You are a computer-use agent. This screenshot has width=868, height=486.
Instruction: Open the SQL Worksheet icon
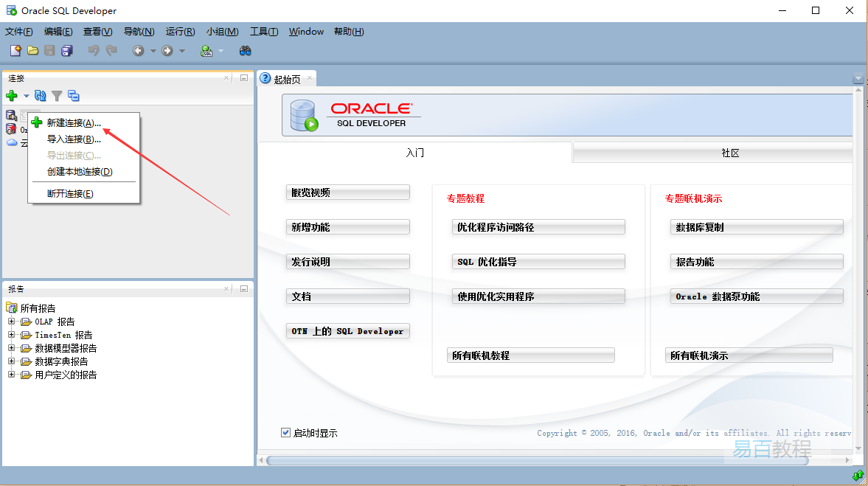point(206,51)
